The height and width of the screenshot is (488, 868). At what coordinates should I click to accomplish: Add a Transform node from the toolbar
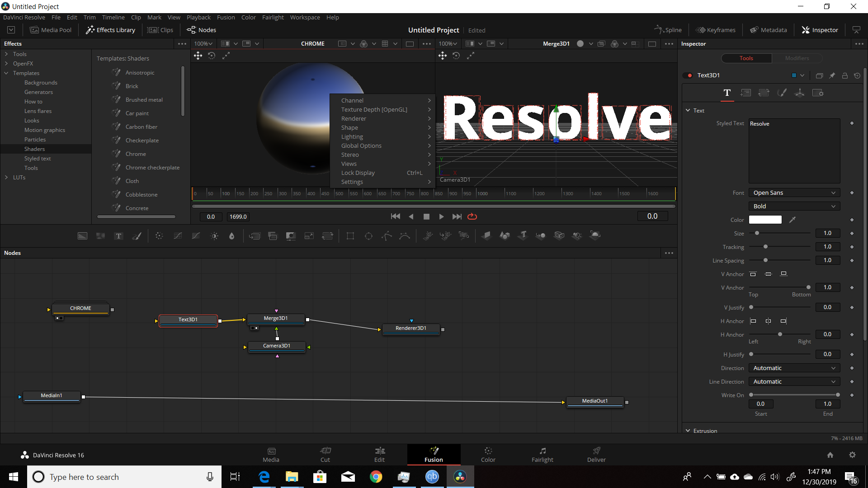coord(327,236)
